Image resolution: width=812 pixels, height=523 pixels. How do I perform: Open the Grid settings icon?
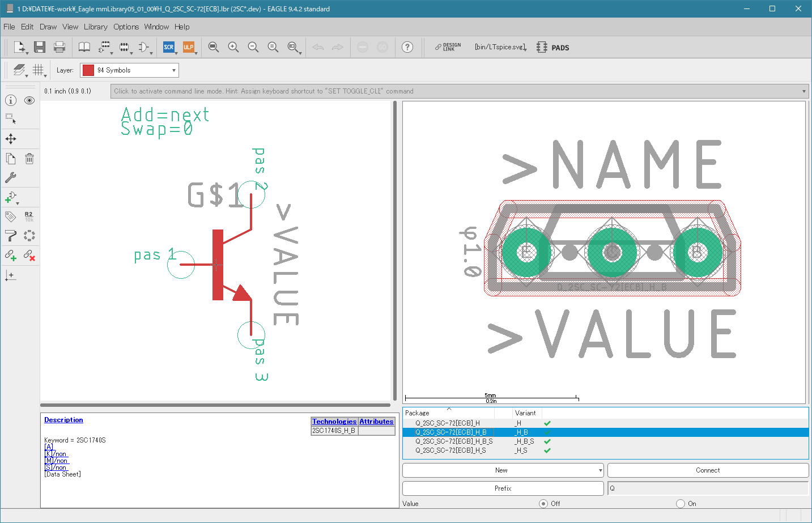(38, 70)
